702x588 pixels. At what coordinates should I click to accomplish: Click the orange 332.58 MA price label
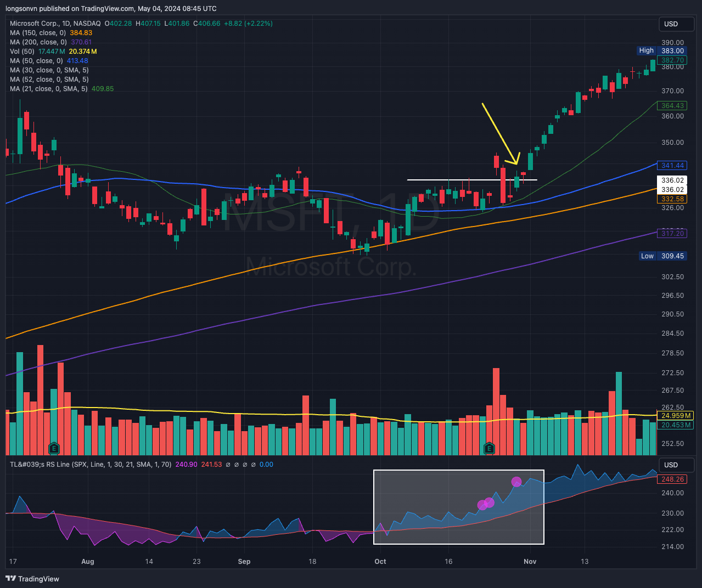tap(672, 199)
